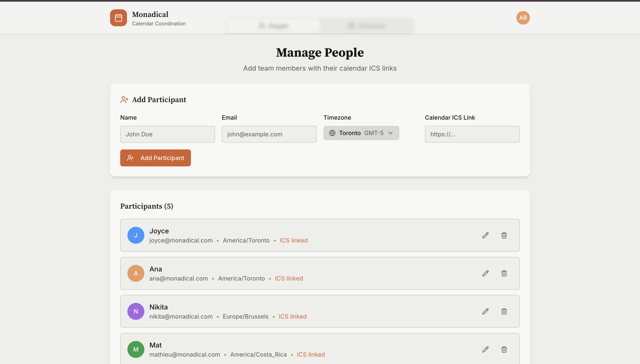
Task: Click Nikita's purple N avatar
Action: 136,311
